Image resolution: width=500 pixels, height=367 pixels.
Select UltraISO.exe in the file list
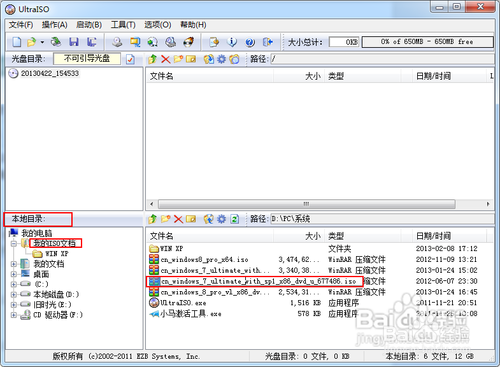pos(183,303)
